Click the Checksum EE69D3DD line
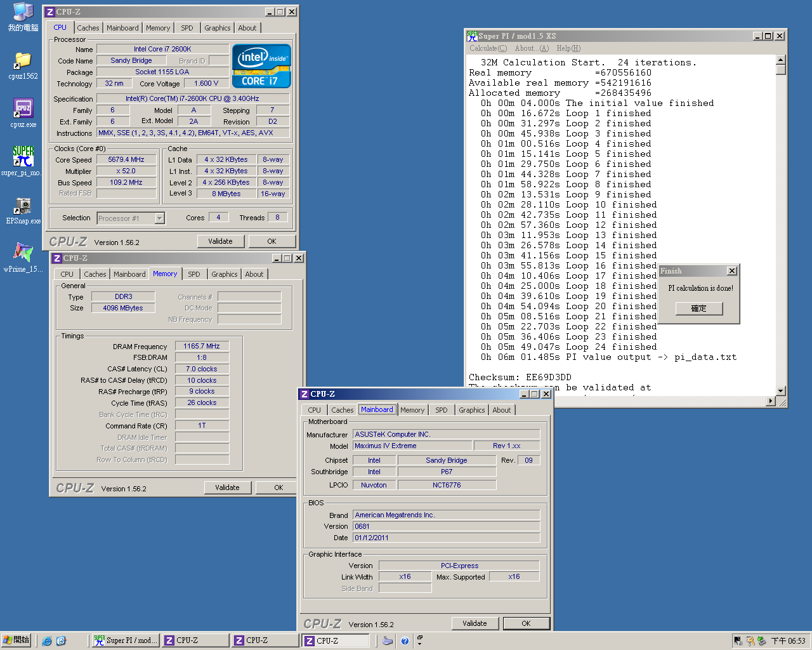 pos(520,378)
